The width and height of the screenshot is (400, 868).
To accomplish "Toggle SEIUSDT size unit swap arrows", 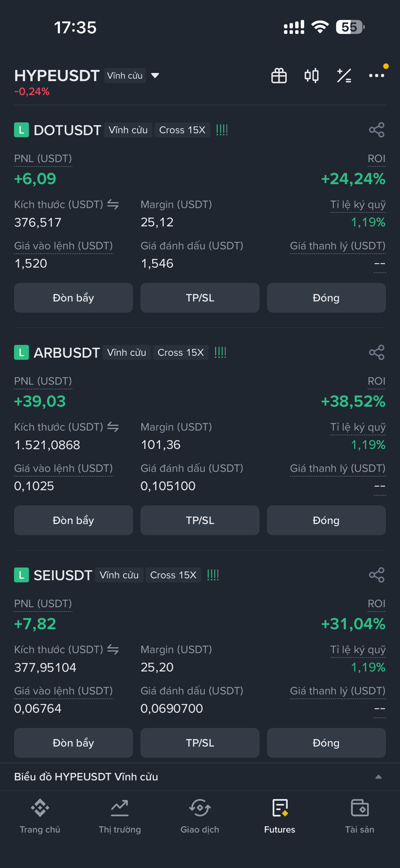I will pyautogui.click(x=113, y=649).
